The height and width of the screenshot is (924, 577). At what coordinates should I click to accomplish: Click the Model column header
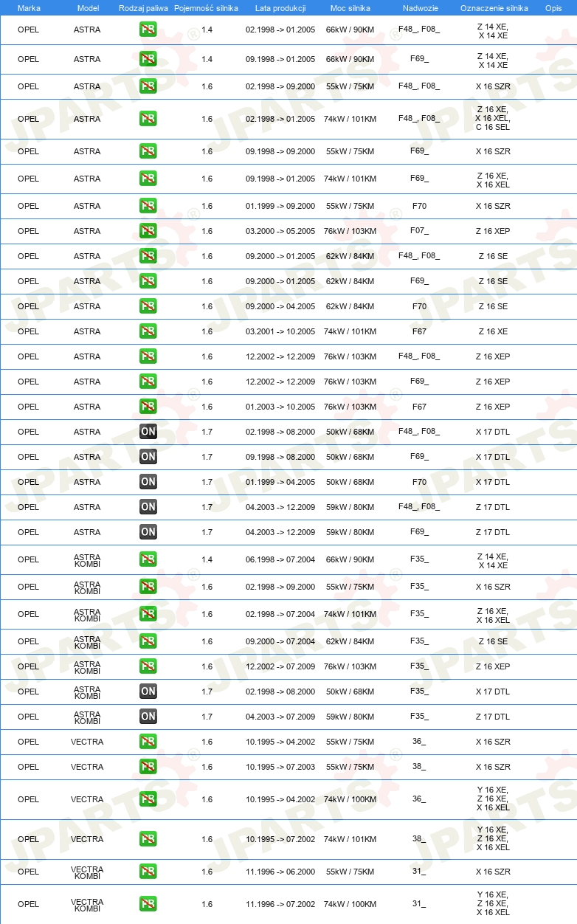click(88, 7)
